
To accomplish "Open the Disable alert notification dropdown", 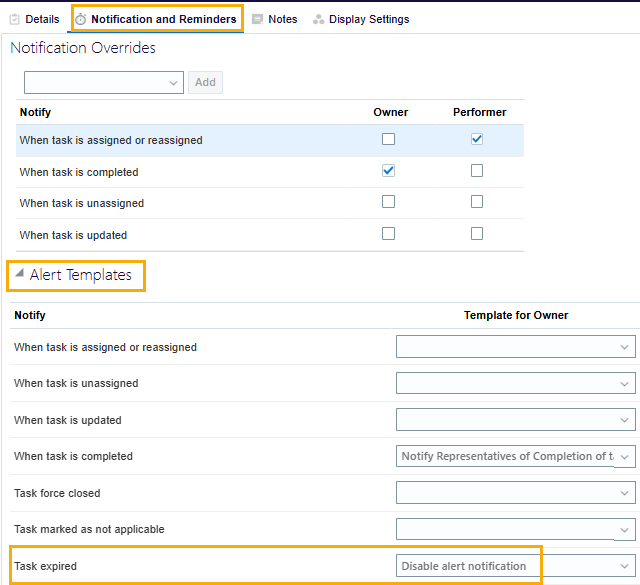I will (516, 565).
